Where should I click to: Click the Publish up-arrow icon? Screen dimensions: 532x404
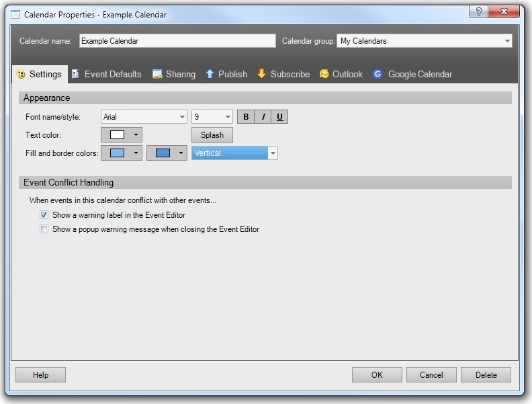210,74
